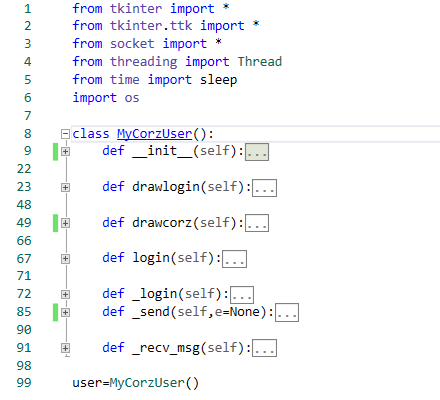Open collapsed ellipsis box after _send
The image size is (440, 400).
coord(287,312)
